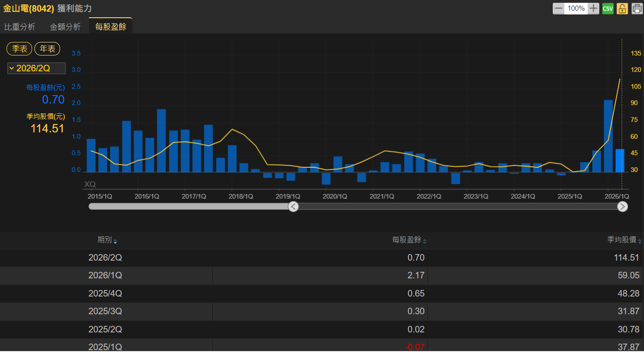644x352 pixels.
Task: Click the zoom in plus icon
Action: [593, 8]
